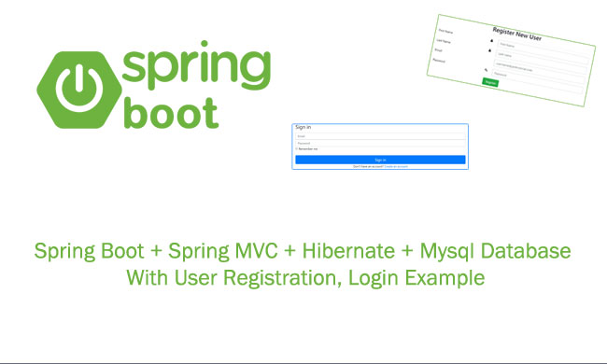Click the user icon beside First Name field
The image size is (607, 364).
491,41
